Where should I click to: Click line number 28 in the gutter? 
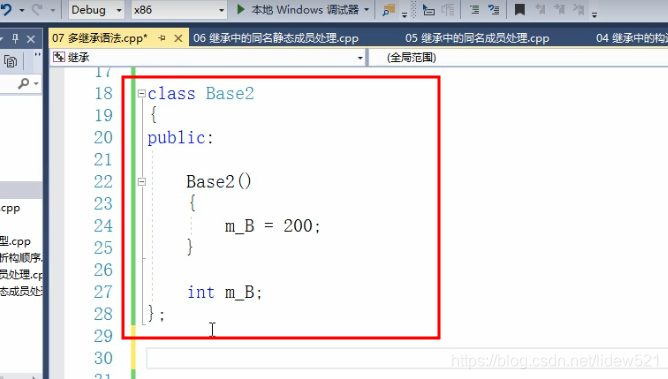104,314
